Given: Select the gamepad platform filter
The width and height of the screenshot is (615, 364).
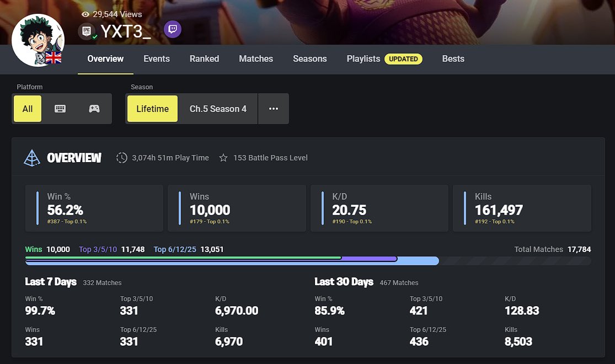Looking at the screenshot, I should click(x=94, y=109).
